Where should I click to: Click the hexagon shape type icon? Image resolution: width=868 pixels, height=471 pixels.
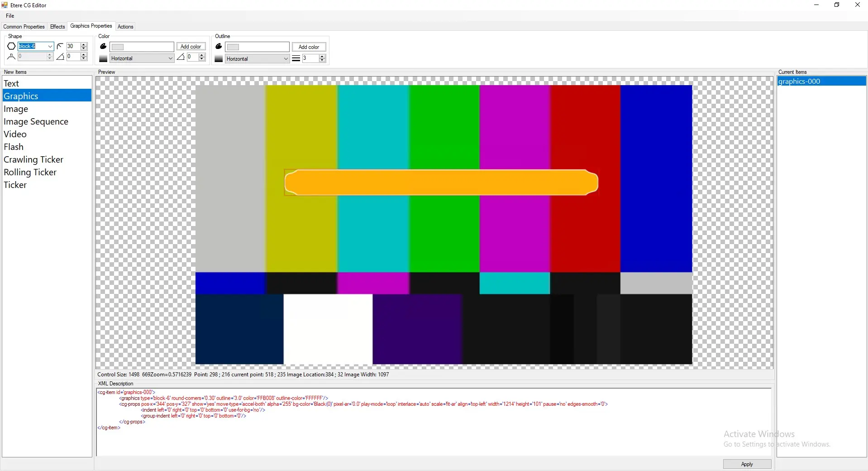[x=11, y=46]
